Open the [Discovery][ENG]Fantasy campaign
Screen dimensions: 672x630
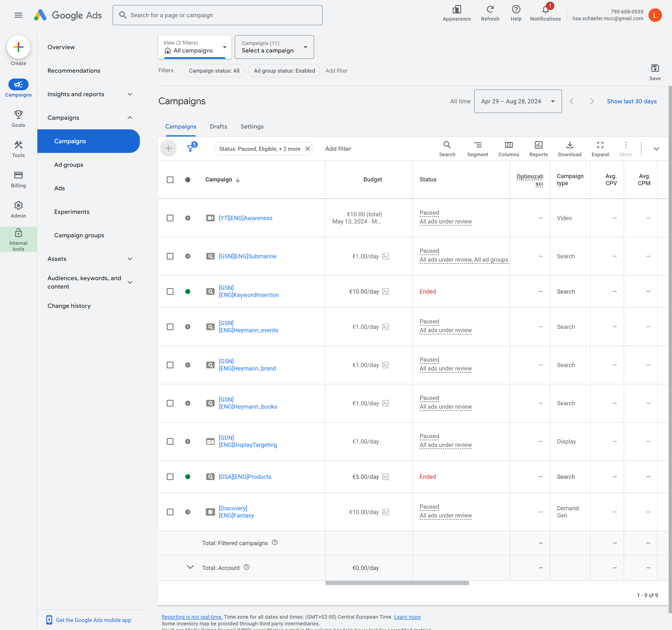point(236,512)
